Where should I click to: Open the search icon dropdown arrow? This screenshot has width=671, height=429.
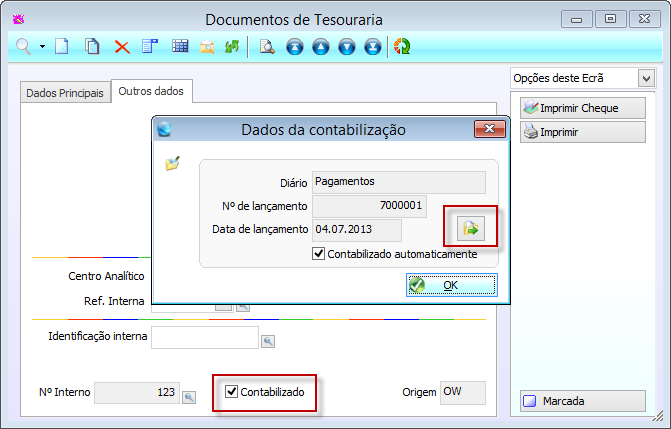tap(42, 47)
